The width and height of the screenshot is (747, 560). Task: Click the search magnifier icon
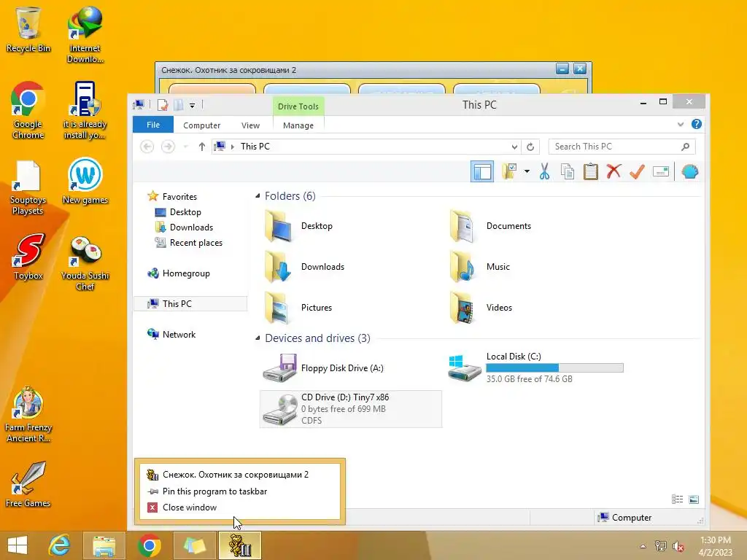point(686,147)
